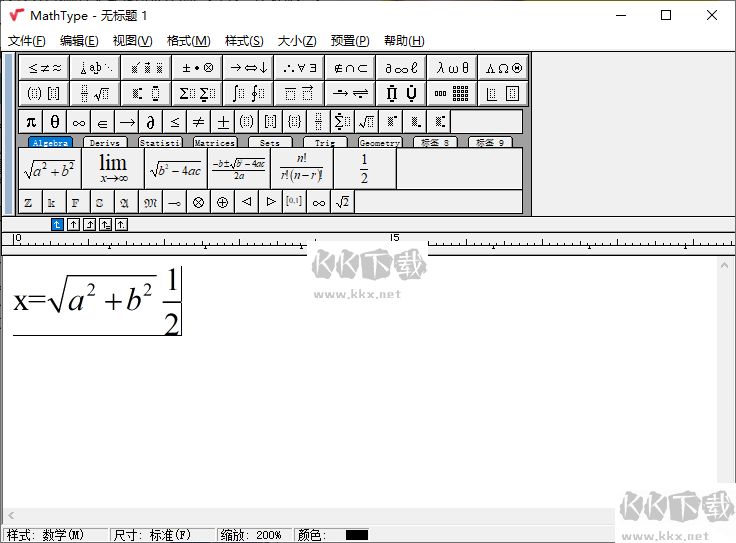Open the embellishments palette
This screenshot has height=543, width=736.
(x=146, y=68)
